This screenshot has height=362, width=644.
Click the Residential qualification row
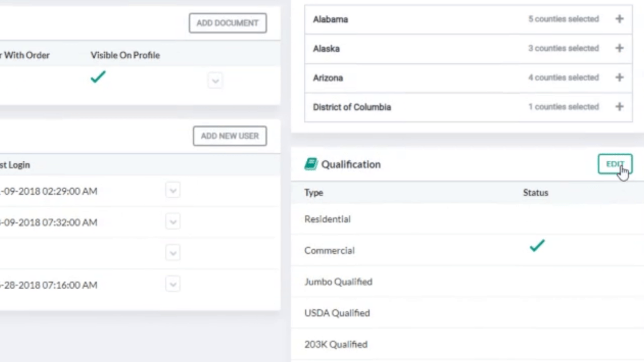pos(467,219)
